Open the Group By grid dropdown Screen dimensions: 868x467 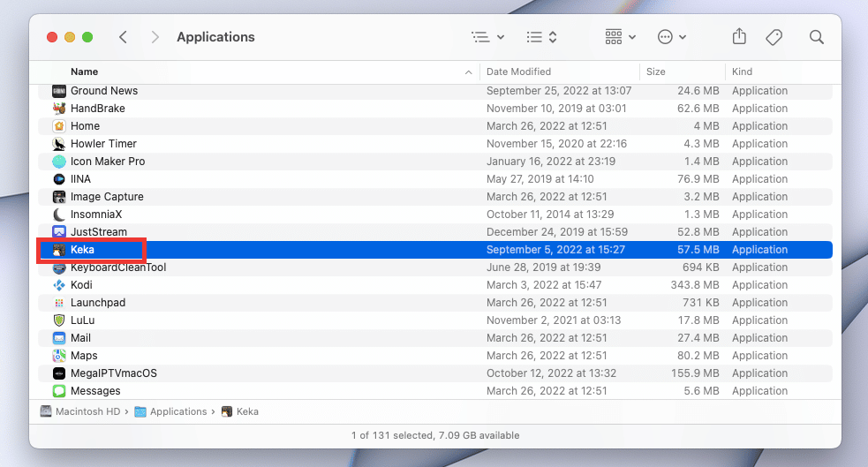[620, 37]
